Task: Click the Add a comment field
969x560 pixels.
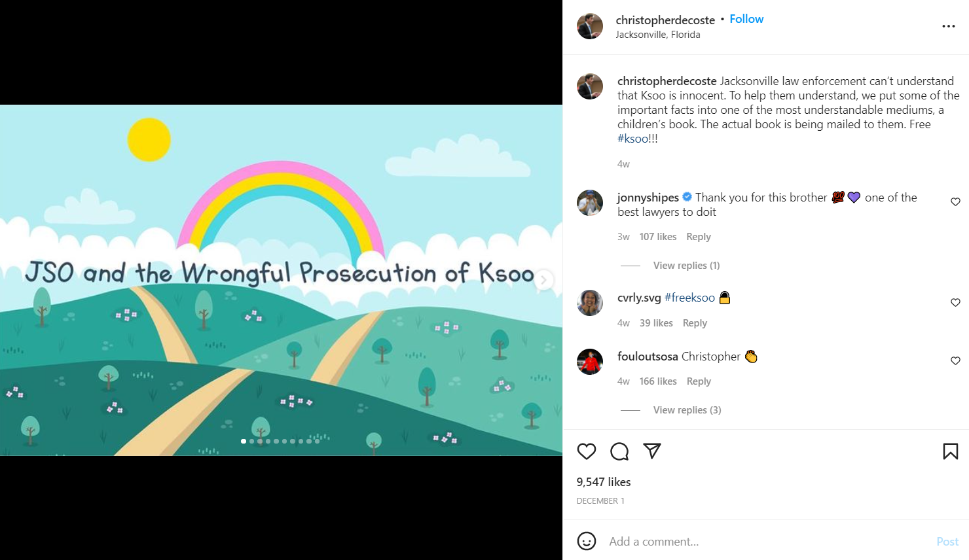Action: pyautogui.click(x=766, y=542)
